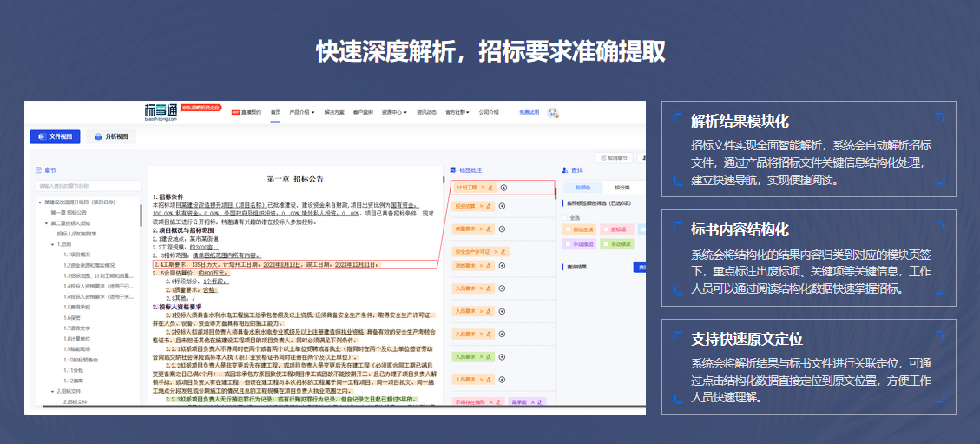
Task: Click the 标签批注 list scrollbar
Action: [x=556, y=191]
